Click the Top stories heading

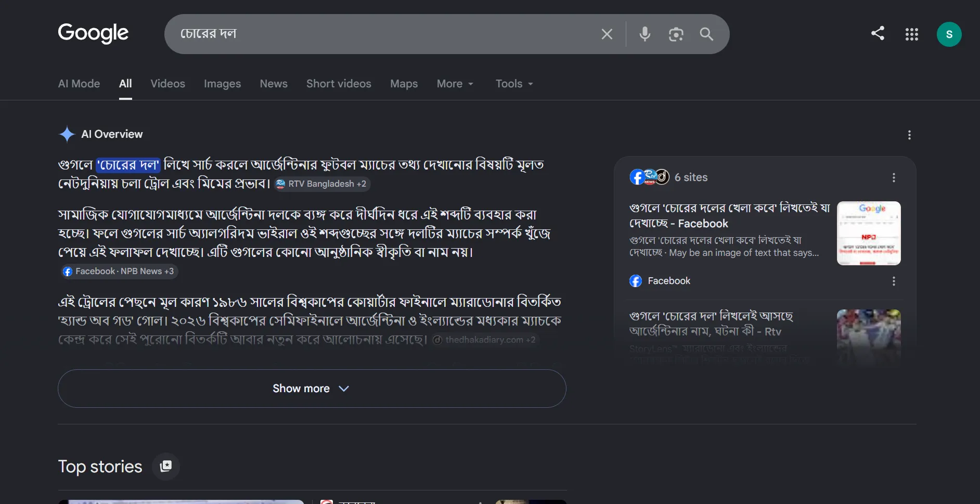pyautogui.click(x=100, y=467)
